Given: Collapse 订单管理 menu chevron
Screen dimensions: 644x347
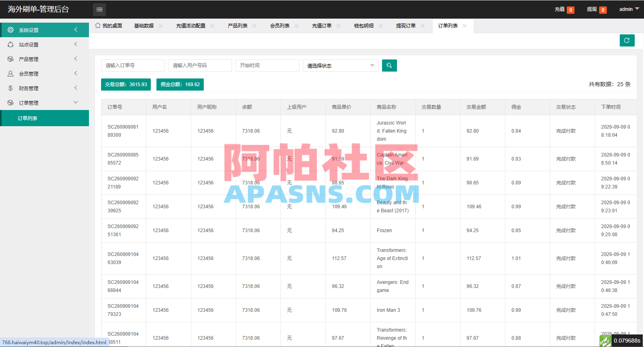Looking at the screenshot, I should tap(76, 102).
